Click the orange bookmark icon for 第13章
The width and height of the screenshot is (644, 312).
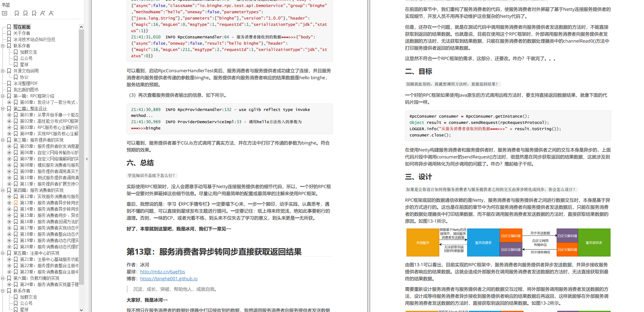pyautogui.click(x=16, y=203)
